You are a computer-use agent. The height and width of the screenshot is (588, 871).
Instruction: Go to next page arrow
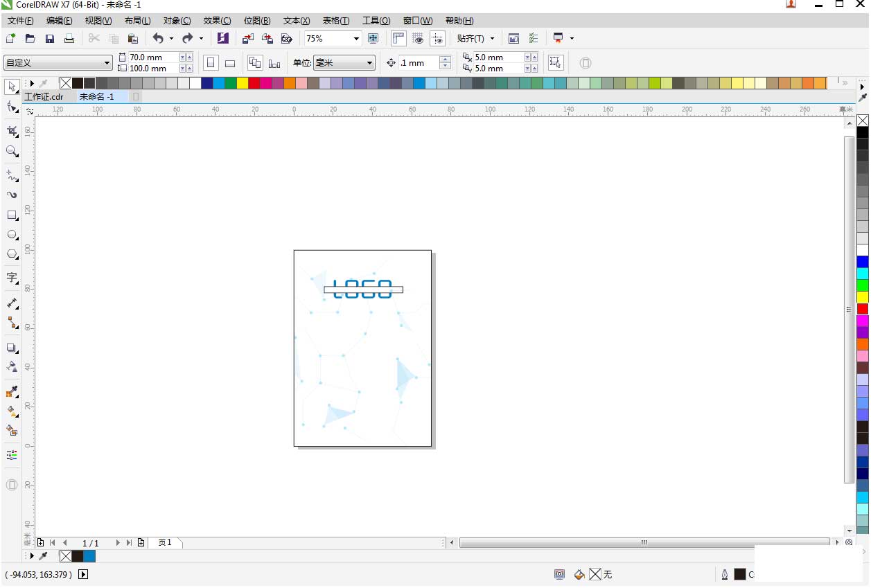click(118, 543)
